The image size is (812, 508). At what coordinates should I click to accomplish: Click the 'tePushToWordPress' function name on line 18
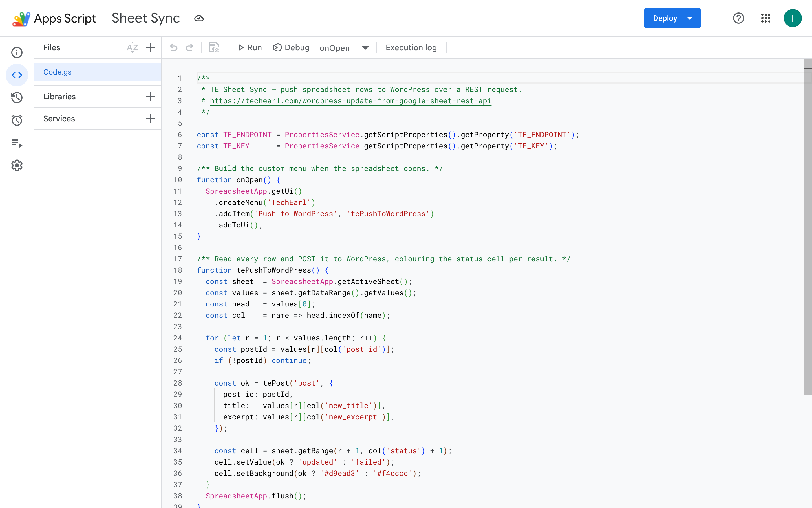pos(274,270)
